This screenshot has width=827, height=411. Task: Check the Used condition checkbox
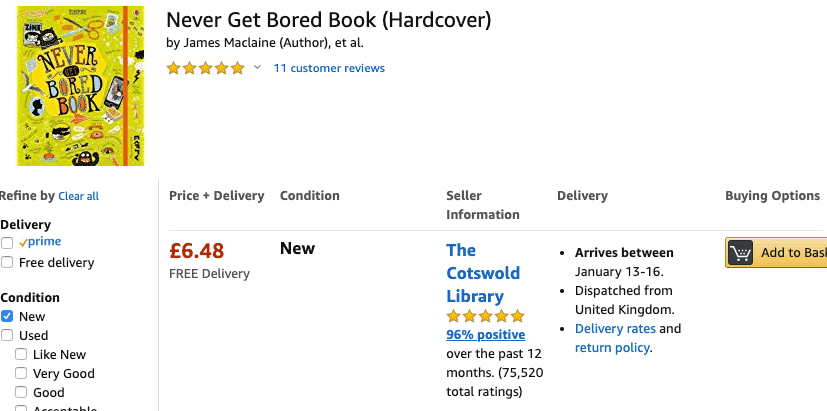pos(7,335)
